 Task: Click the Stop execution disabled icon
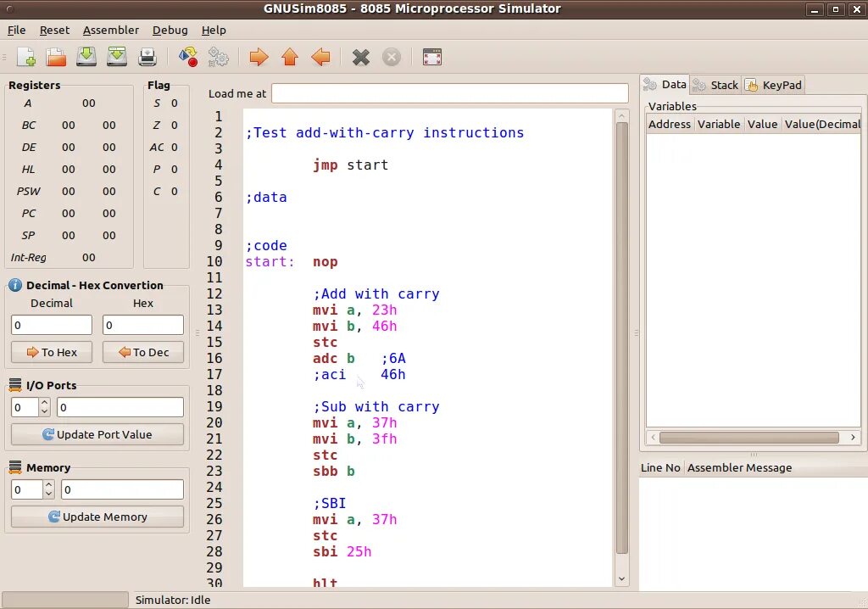point(392,57)
